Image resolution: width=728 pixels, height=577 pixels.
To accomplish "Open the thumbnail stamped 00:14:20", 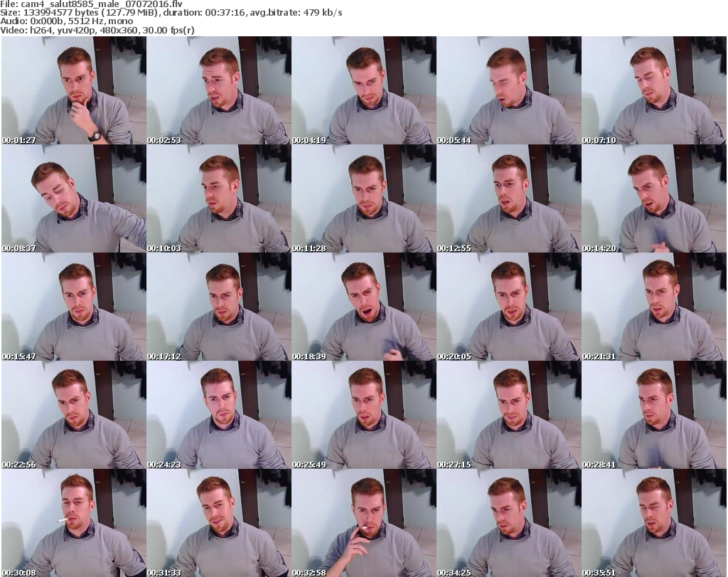I will [x=654, y=198].
